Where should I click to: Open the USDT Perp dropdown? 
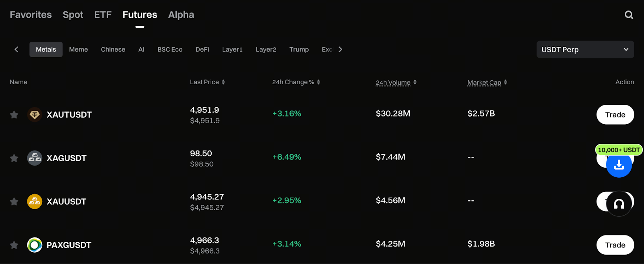click(x=585, y=50)
